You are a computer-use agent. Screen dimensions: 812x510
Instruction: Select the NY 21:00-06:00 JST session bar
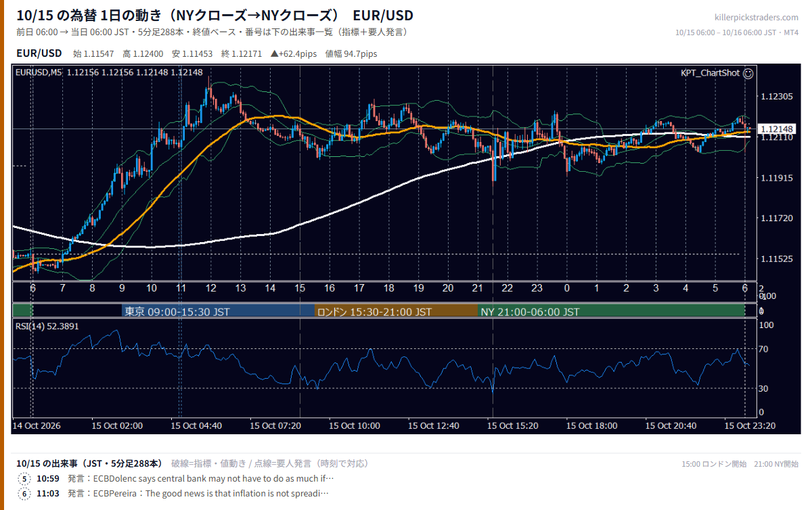pos(611,311)
